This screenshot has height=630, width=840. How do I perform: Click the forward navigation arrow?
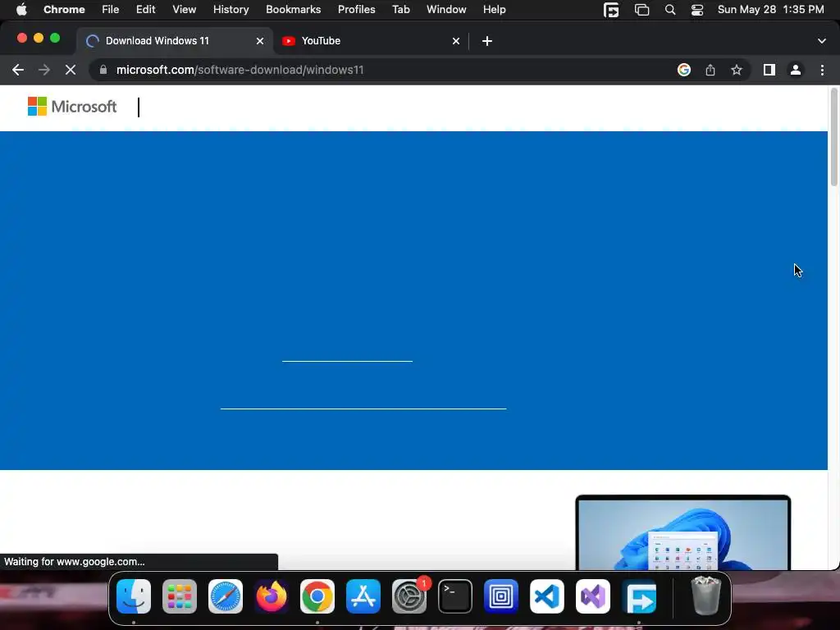click(44, 70)
